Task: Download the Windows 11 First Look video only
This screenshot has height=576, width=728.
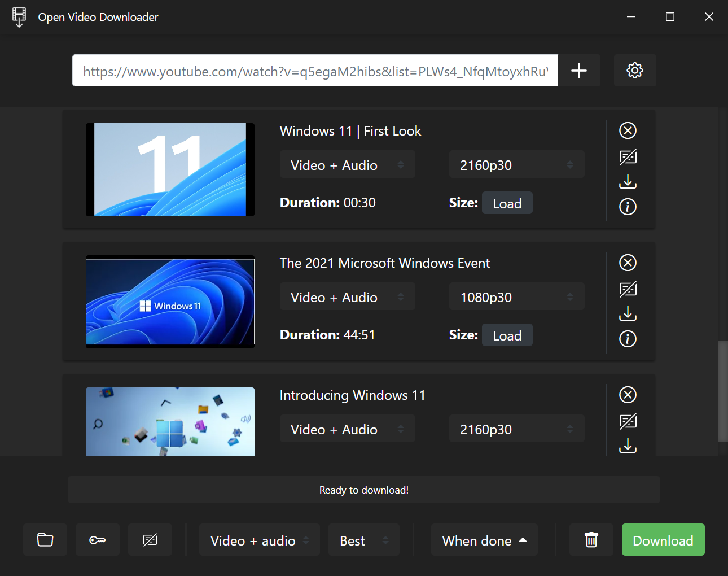Action: (x=628, y=181)
